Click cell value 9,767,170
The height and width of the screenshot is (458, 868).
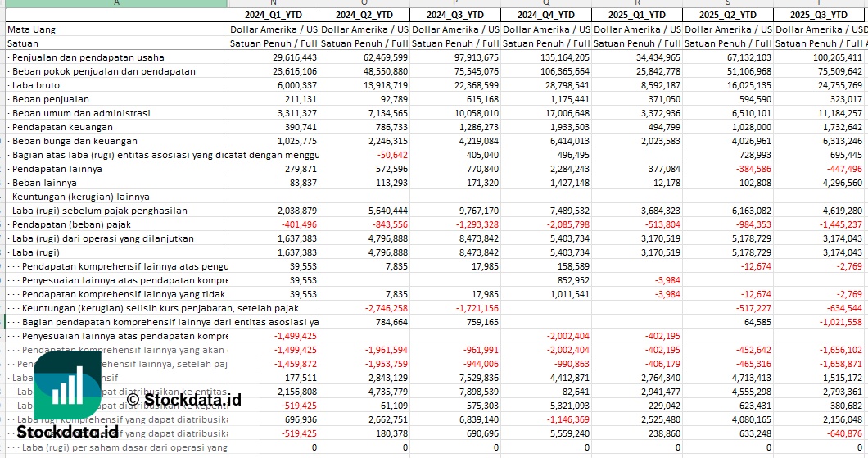click(x=479, y=211)
